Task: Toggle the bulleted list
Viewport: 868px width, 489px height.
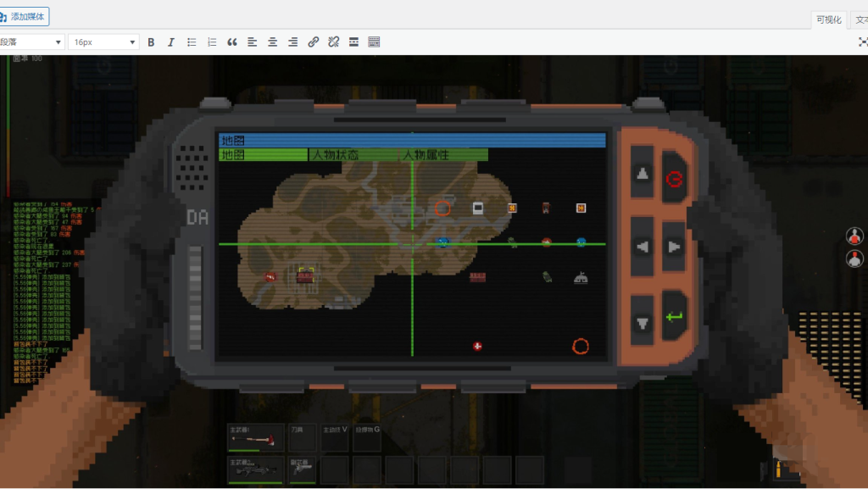Action: coord(192,42)
